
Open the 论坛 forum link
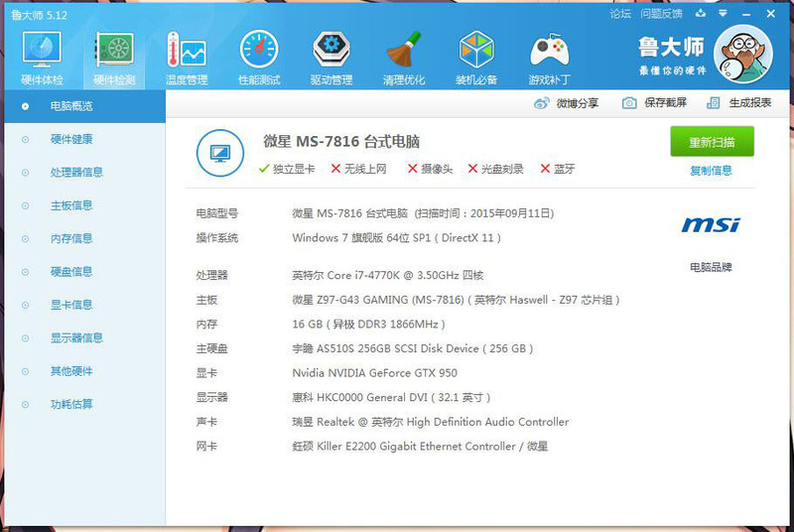[x=620, y=14]
